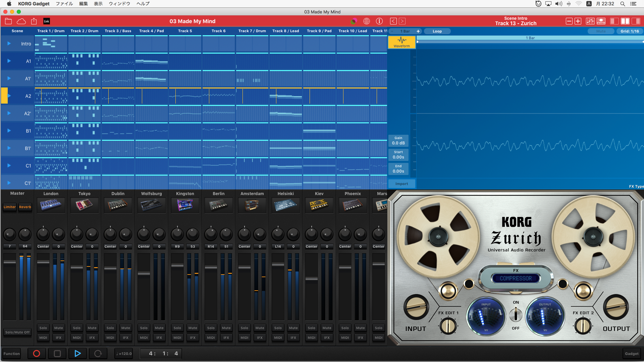Open the Amsterdam gadget thumbnail
The width and height of the screenshot is (644, 362).
tap(252, 205)
